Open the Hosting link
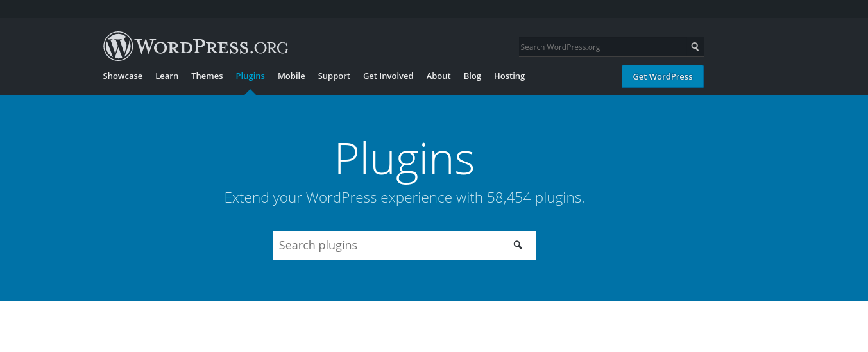This screenshot has width=868, height=352. 509,76
